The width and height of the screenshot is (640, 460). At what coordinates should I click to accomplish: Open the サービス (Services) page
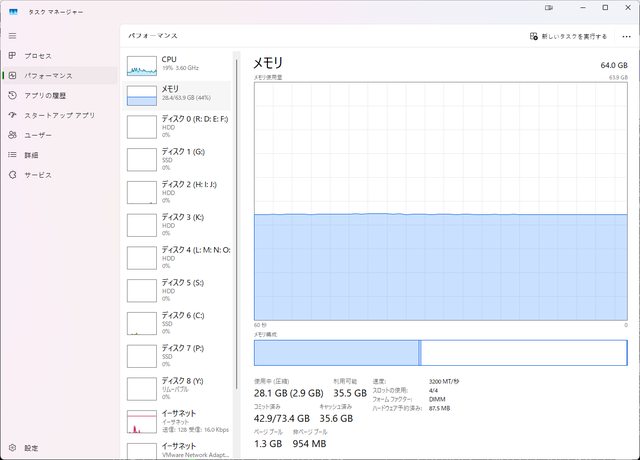(x=38, y=174)
